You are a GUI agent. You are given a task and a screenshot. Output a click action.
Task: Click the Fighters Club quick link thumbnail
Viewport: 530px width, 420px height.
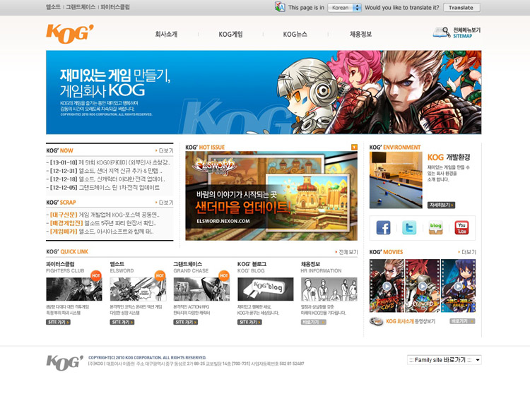[74, 289]
